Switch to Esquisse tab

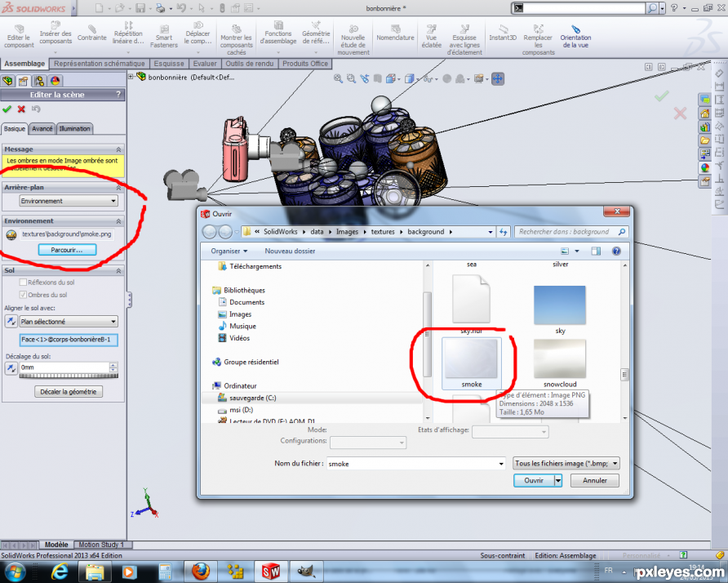pos(169,64)
